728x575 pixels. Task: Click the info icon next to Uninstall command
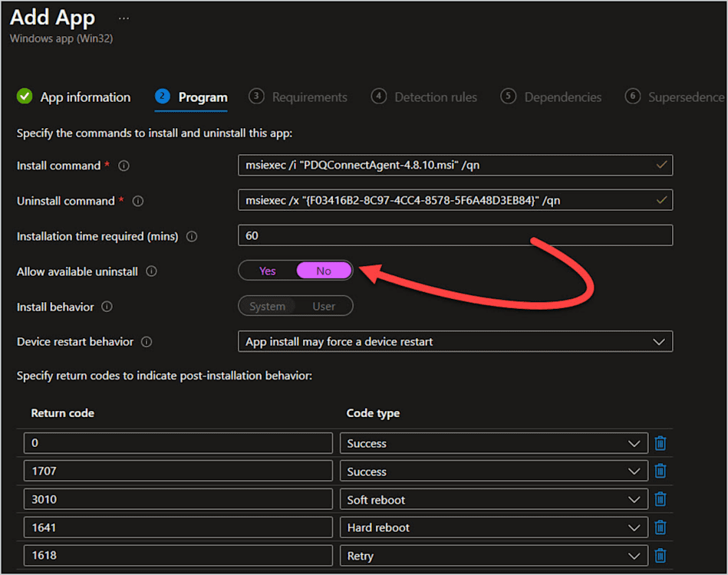(x=138, y=201)
